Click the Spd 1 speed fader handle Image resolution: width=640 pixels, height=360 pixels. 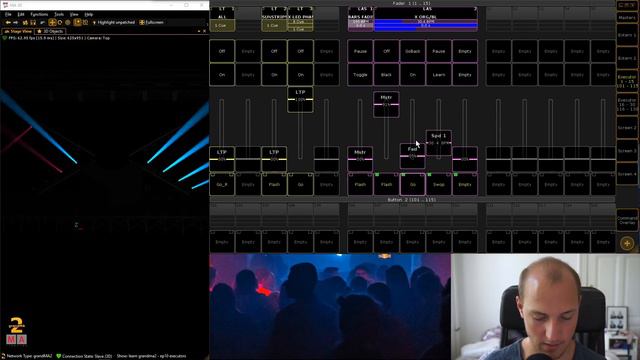(439, 143)
